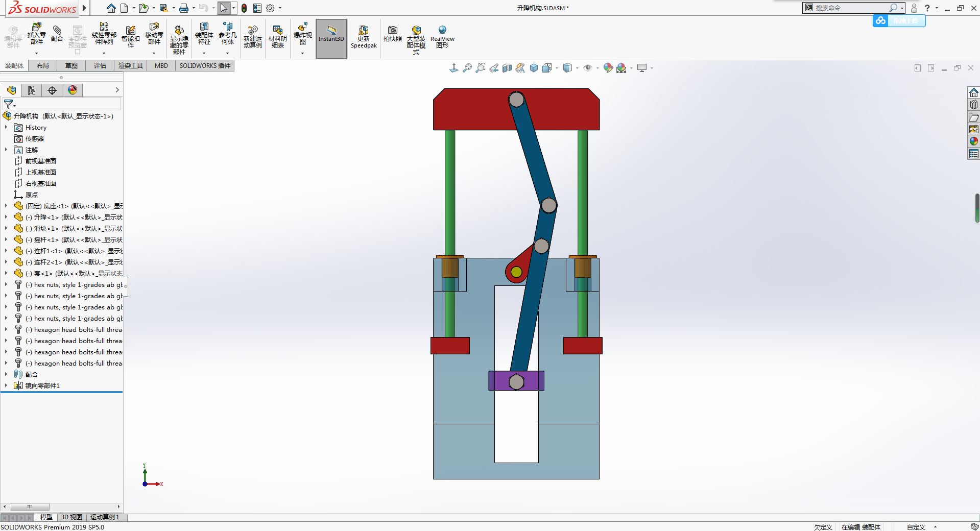The height and width of the screenshot is (531, 980).
Task: Expand the 升降<1> component
Action: [6, 218]
